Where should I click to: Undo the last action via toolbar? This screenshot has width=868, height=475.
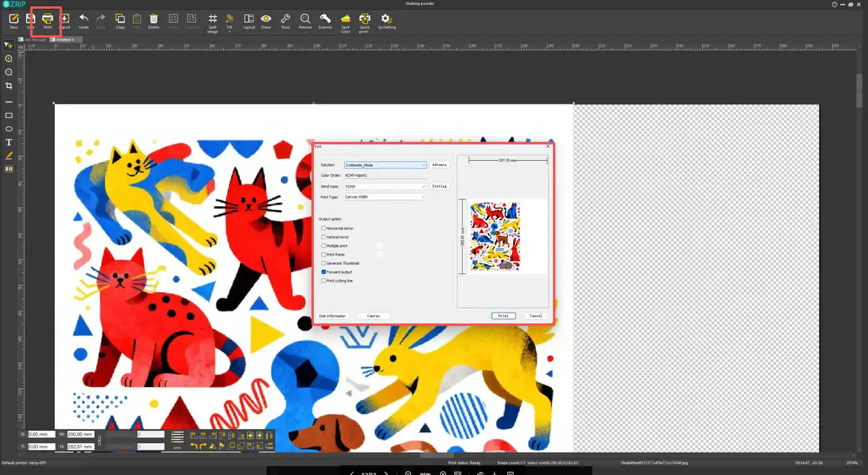point(83,21)
